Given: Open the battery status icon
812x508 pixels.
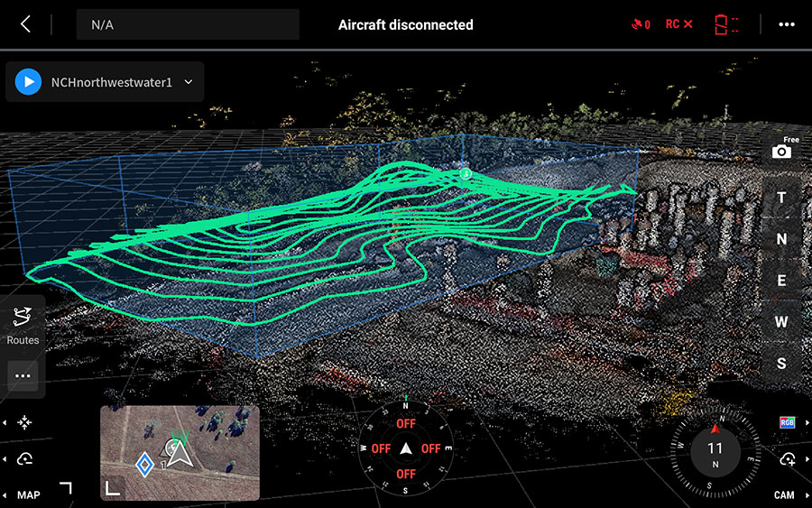Looking at the screenshot, I should [x=726, y=24].
